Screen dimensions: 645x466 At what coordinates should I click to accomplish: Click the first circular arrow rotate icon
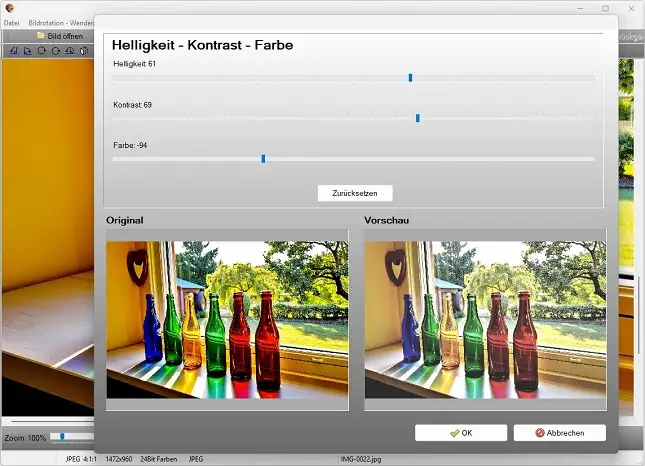41,50
